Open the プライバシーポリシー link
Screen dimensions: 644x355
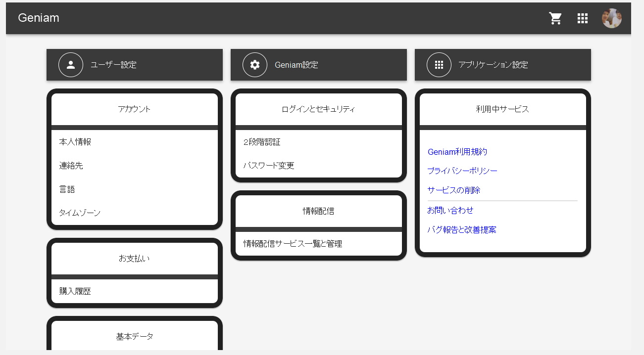point(462,171)
